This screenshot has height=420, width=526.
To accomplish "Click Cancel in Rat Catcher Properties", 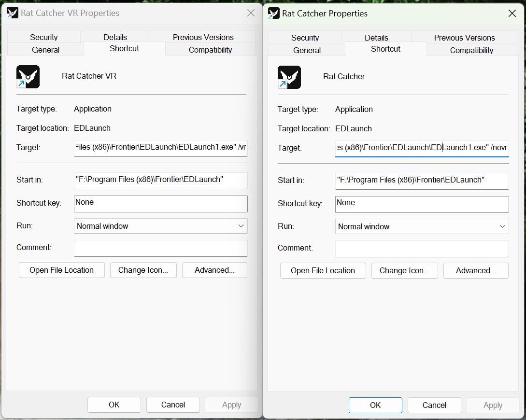I will [x=434, y=405].
